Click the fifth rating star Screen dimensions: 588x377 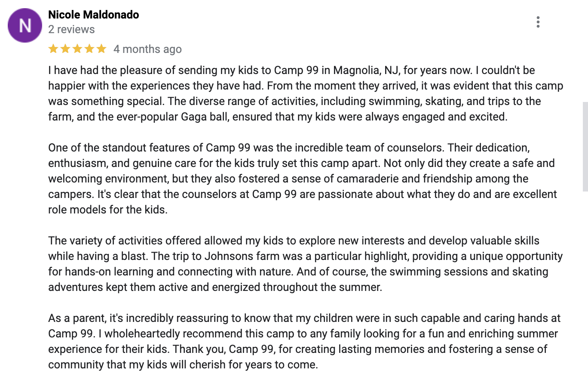(101, 49)
